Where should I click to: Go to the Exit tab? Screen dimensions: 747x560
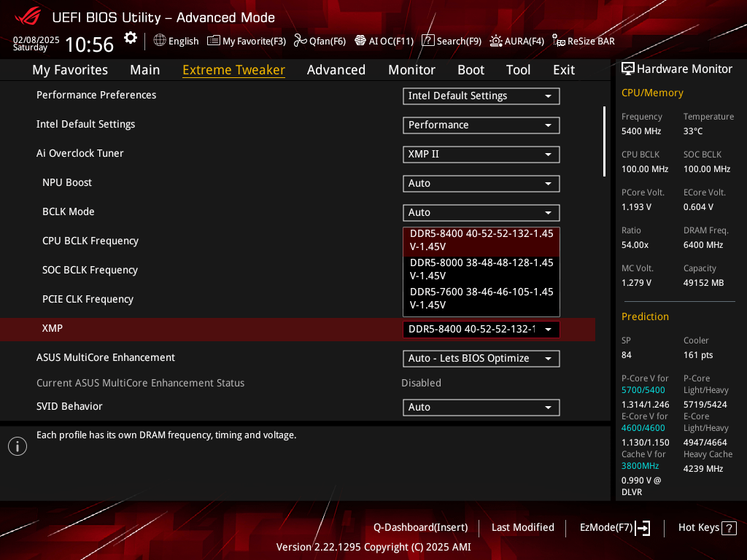pyautogui.click(x=564, y=70)
